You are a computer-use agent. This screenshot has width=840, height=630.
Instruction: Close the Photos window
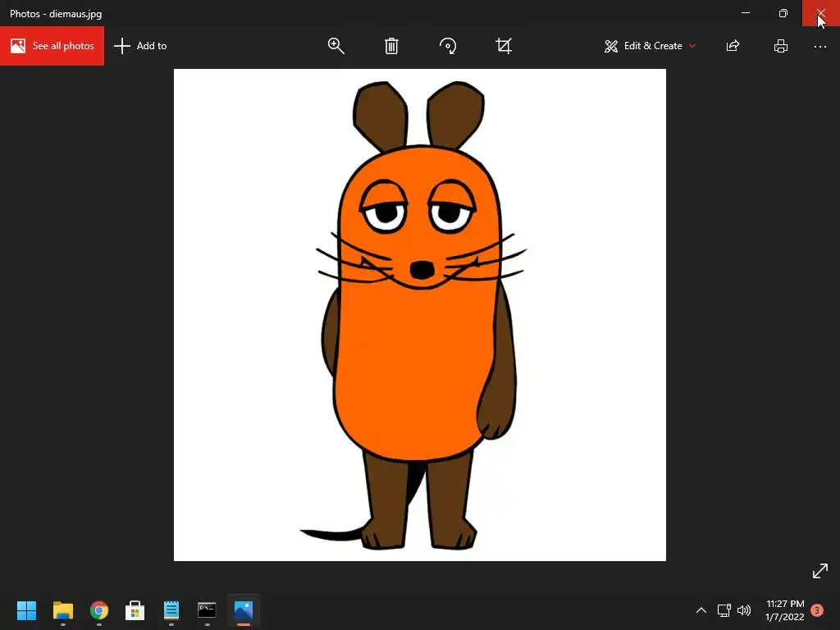(x=820, y=13)
